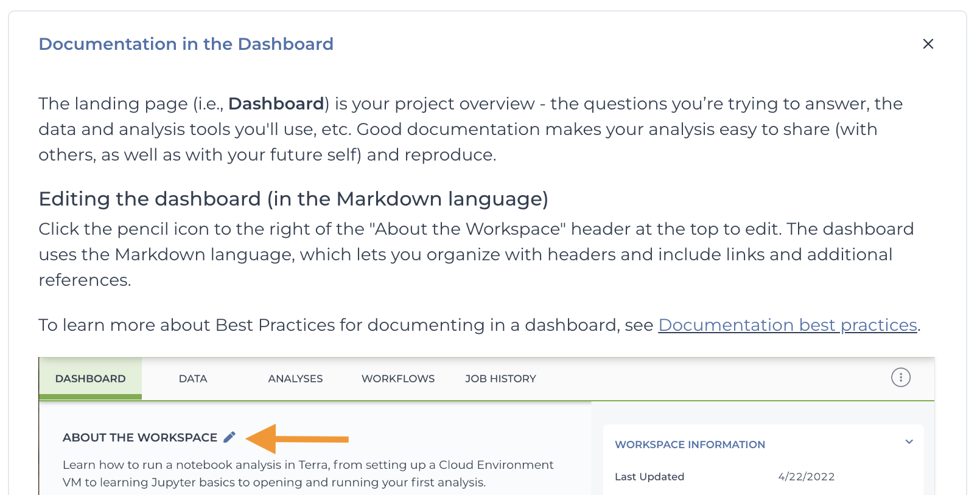Screen dimensions: 980x495
Task: Click the Last Updated date 4/22/2022
Action: pos(807,477)
